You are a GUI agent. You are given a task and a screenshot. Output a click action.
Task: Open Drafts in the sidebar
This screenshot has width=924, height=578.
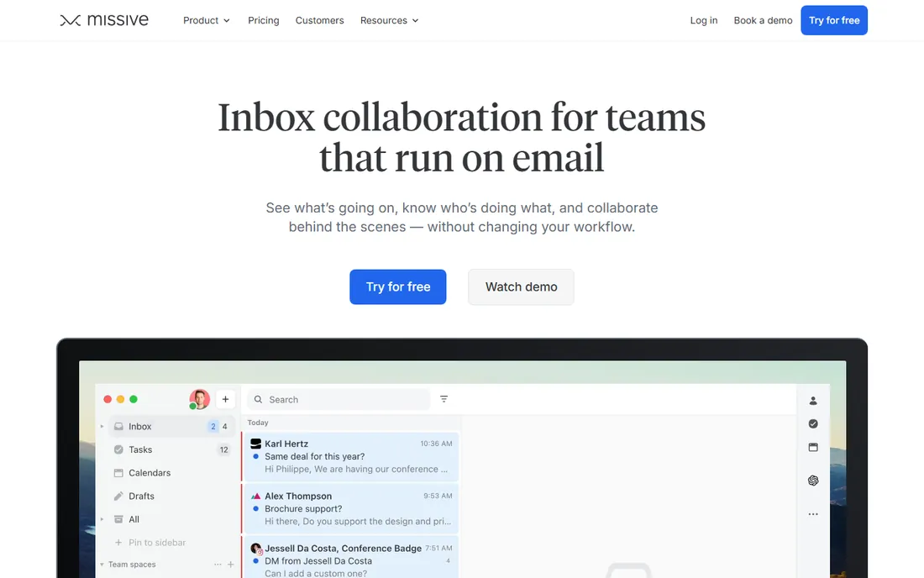(x=171, y=497)
